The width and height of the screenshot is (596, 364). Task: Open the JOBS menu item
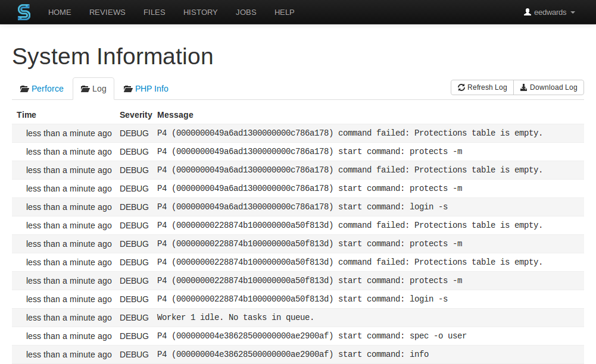pyautogui.click(x=246, y=12)
